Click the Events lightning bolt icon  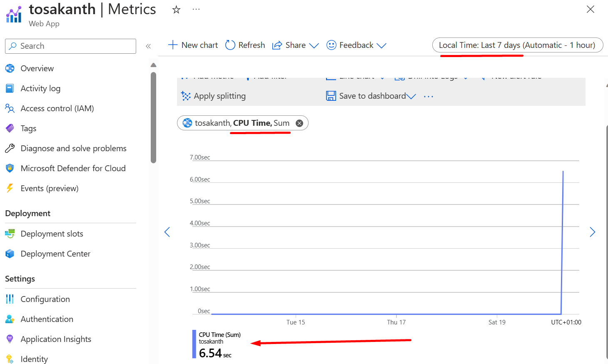pyautogui.click(x=10, y=188)
